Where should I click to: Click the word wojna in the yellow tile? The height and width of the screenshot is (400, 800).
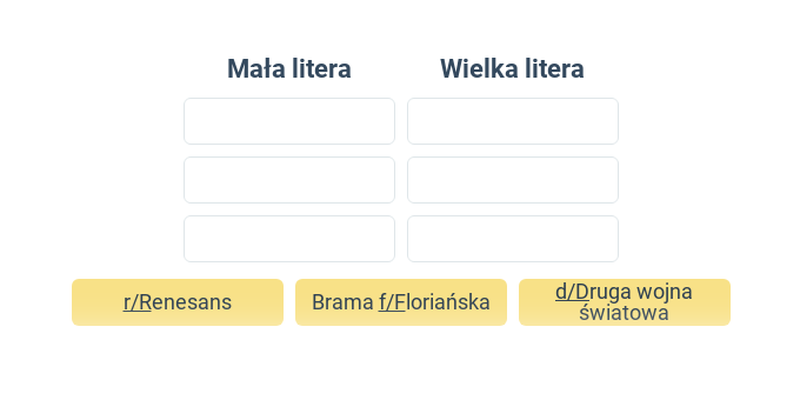coord(668,292)
